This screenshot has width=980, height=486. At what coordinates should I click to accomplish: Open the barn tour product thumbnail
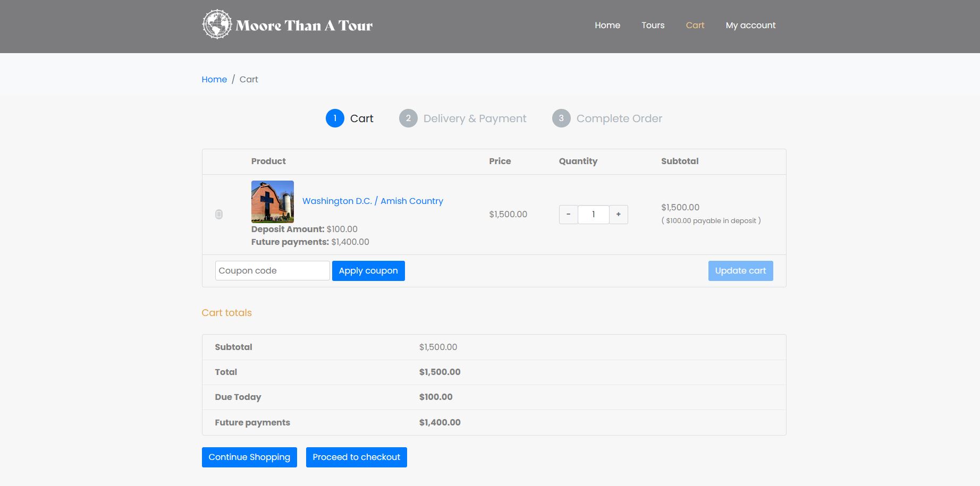click(x=272, y=201)
